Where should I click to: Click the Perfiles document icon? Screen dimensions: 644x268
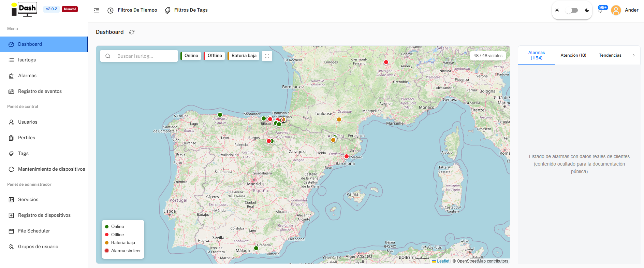point(11,138)
